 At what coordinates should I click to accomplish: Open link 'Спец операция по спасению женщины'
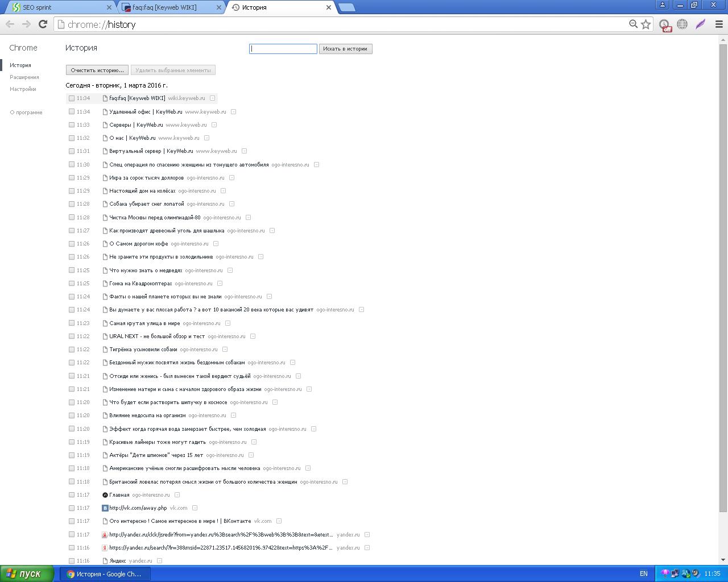coord(189,165)
